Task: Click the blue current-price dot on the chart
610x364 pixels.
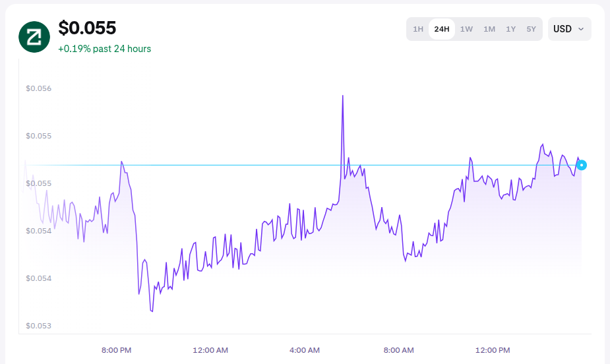Action: (x=581, y=165)
